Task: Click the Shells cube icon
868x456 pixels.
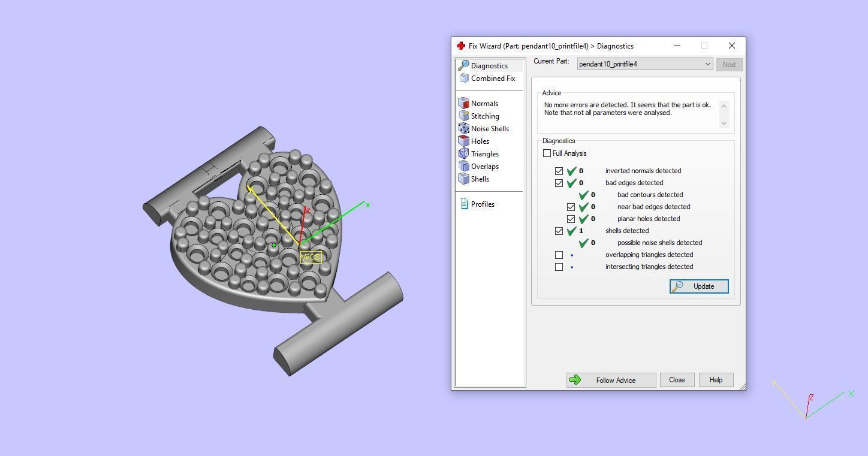Action: (x=463, y=179)
